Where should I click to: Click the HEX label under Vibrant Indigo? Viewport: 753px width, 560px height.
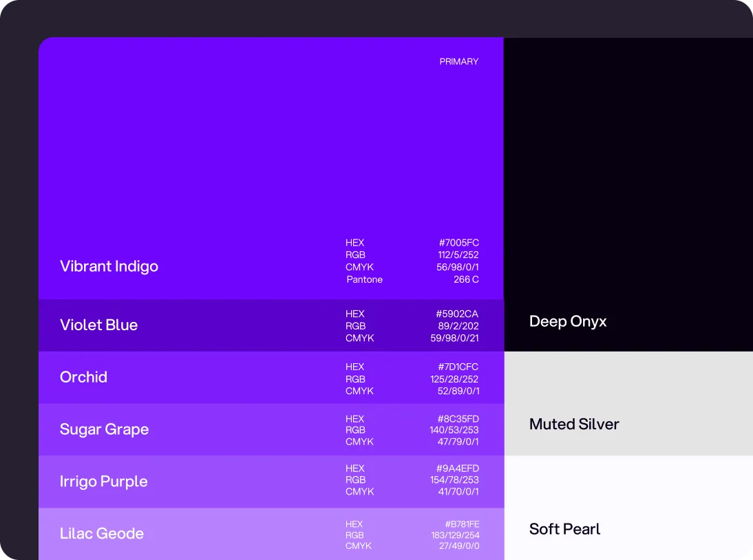point(354,242)
